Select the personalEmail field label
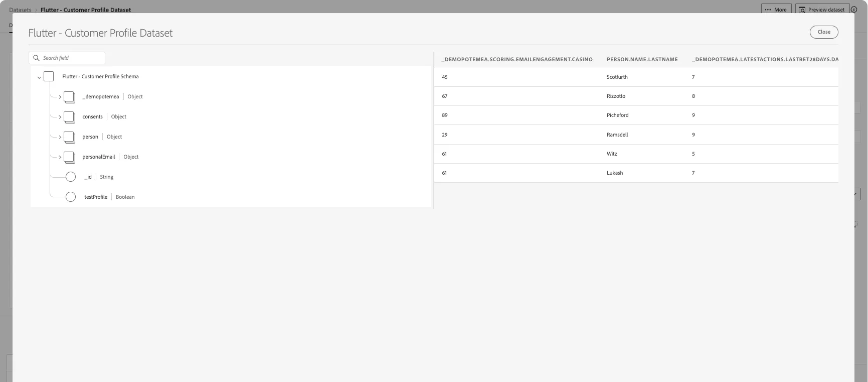Screen dimensions: 868x382 (99, 157)
